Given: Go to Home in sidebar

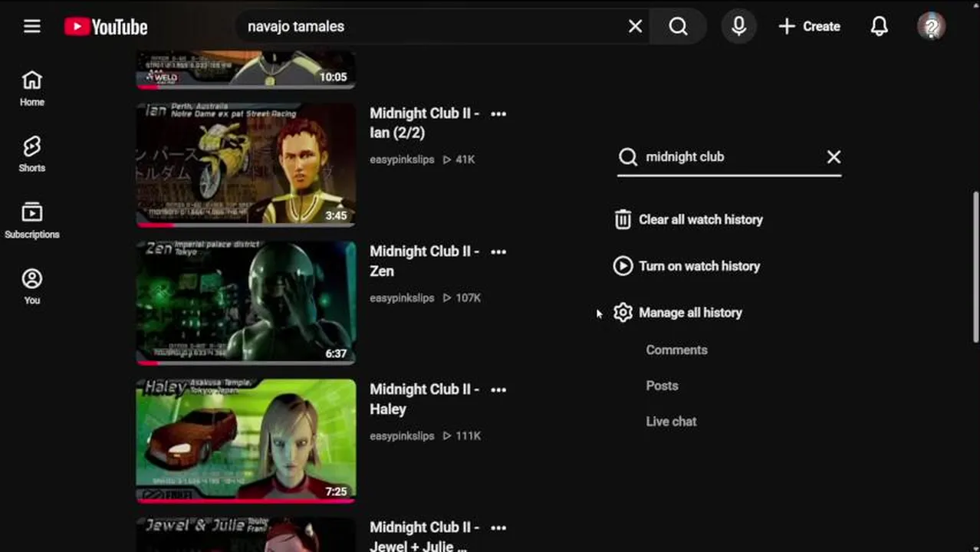Looking at the screenshot, I should tap(31, 89).
